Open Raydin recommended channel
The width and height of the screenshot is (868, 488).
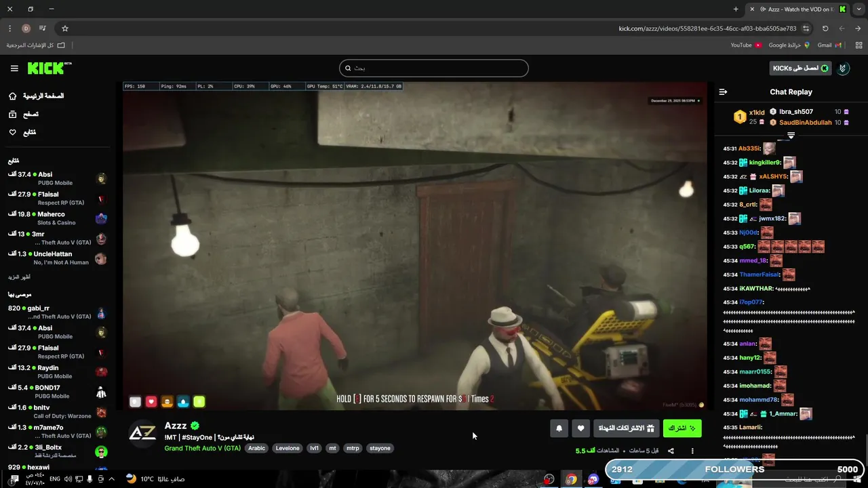pos(58,371)
